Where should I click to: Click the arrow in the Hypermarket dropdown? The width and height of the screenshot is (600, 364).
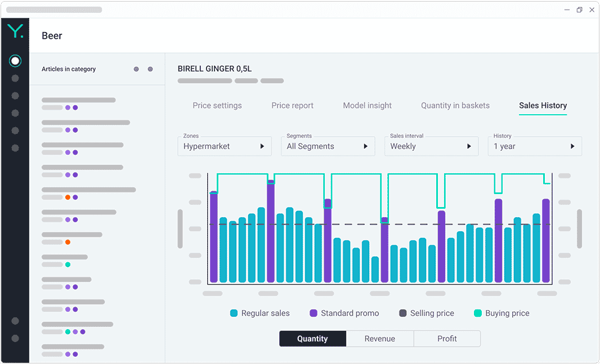[262, 146]
